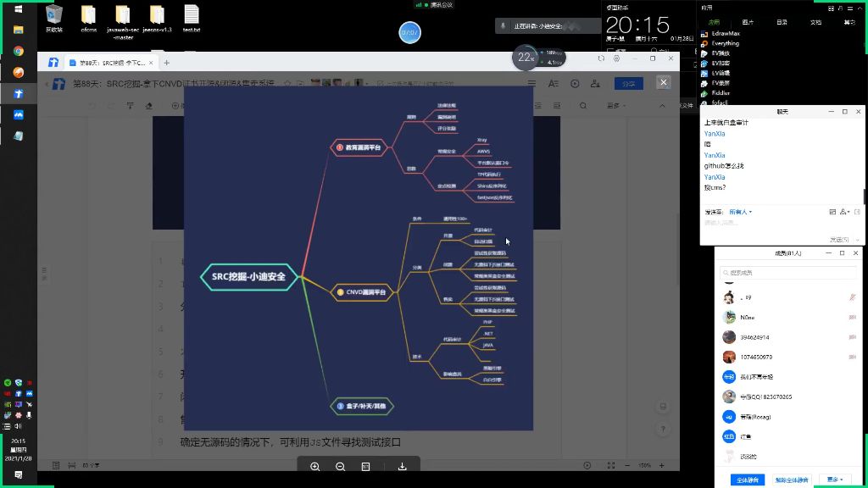This screenshot has height=488, width=868.
Task: Open the jeesns-v1.3 desktop folder
Action: [x=157, y=19]
